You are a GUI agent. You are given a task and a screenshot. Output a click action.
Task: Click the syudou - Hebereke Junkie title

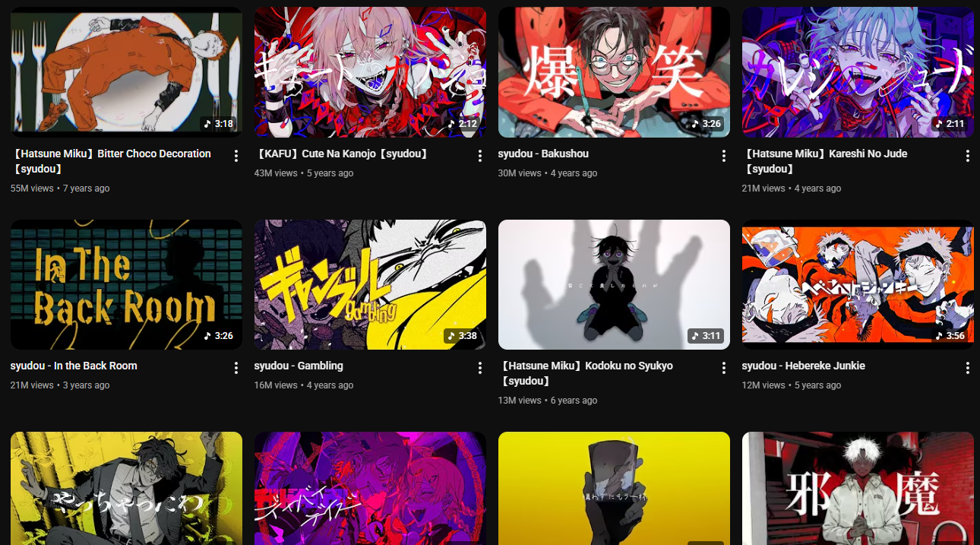(804, 366)
